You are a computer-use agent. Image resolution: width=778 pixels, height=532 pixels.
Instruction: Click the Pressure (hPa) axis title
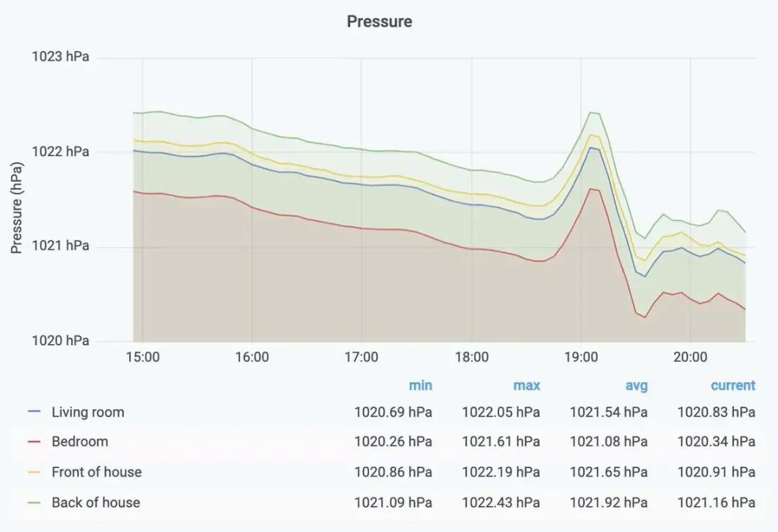17,208
